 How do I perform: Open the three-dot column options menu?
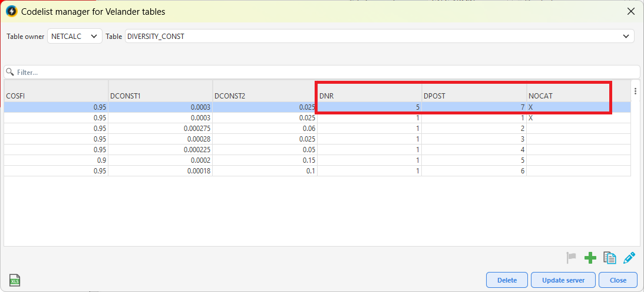(x=635, y=91)
